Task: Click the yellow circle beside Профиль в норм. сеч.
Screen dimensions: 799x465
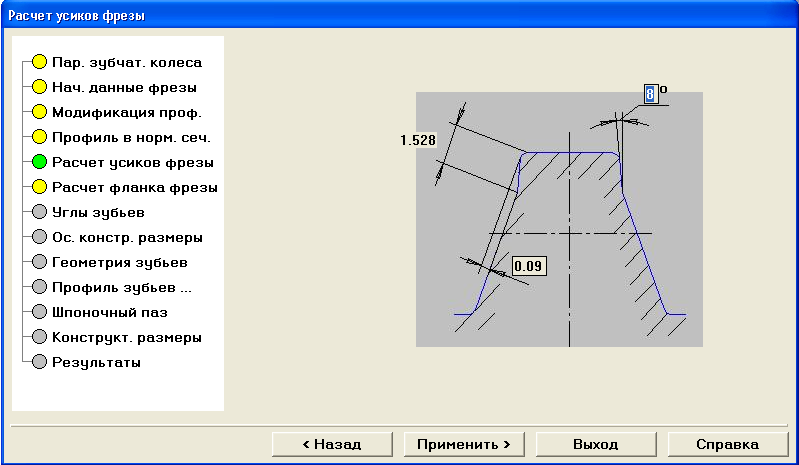Action: pyautogui.click(x=39, y=137)
